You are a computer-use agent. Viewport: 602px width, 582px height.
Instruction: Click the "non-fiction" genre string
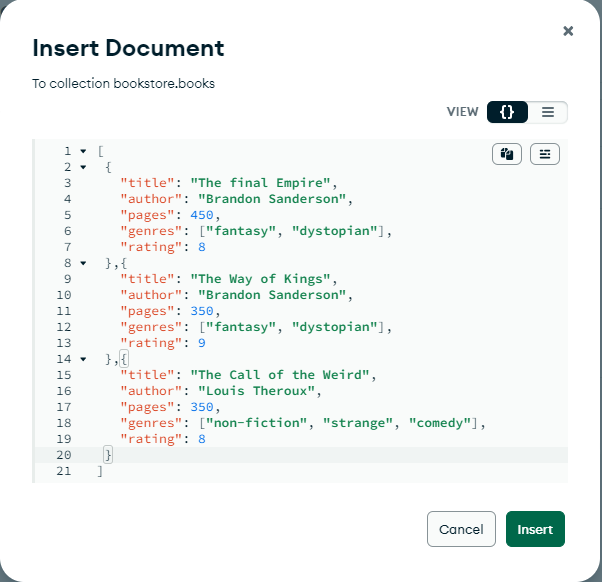click(x=257, y=423)
